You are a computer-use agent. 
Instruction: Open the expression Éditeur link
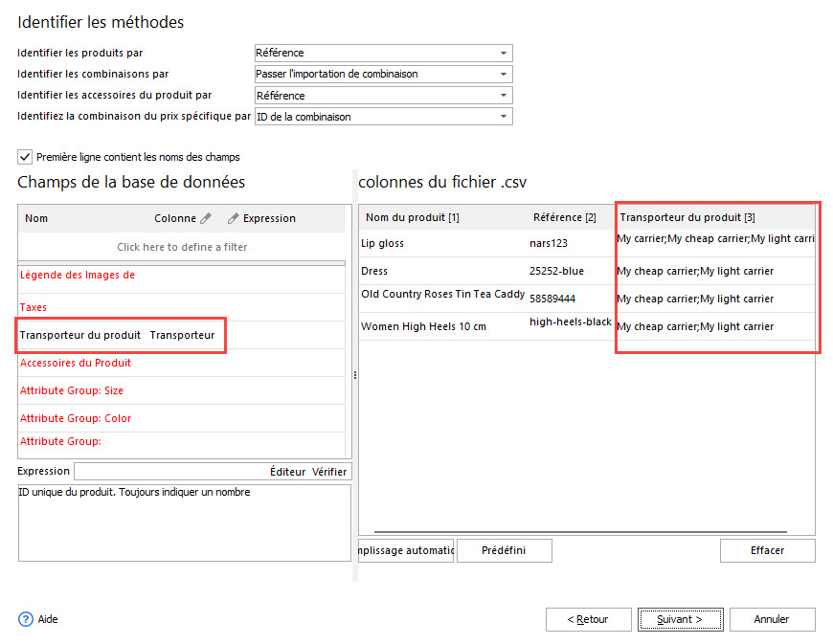pyautogui.click(x=287, y=472)
